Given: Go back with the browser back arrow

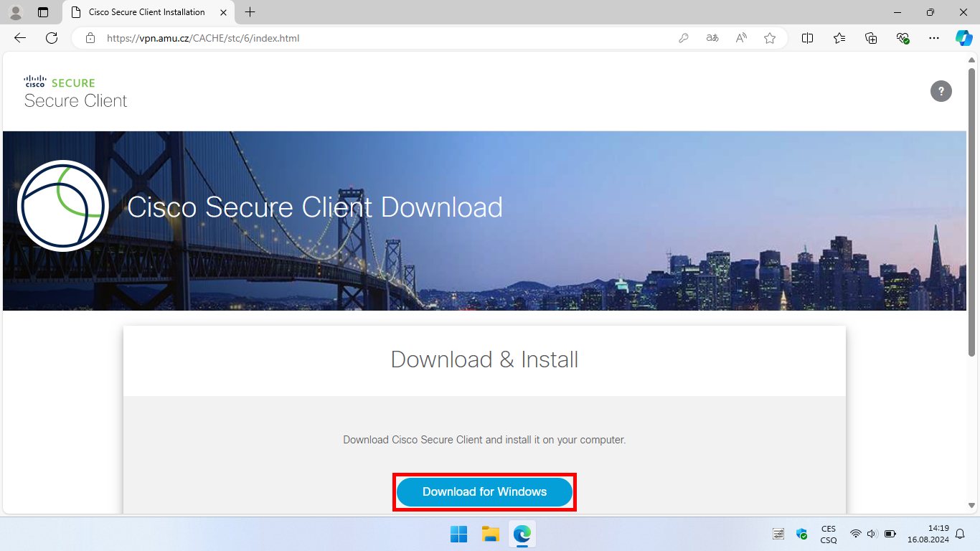Looking at the screenshot, I should tap(20, 38).
